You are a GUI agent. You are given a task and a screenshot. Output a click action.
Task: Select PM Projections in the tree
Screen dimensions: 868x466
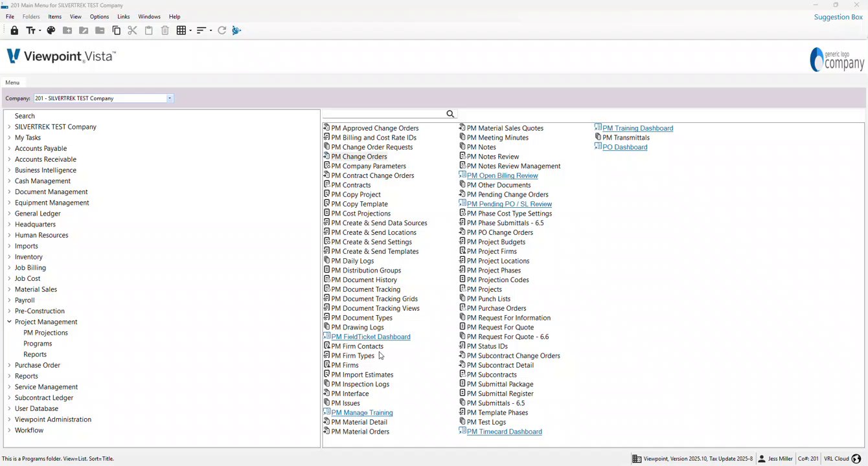pos(45,333)
